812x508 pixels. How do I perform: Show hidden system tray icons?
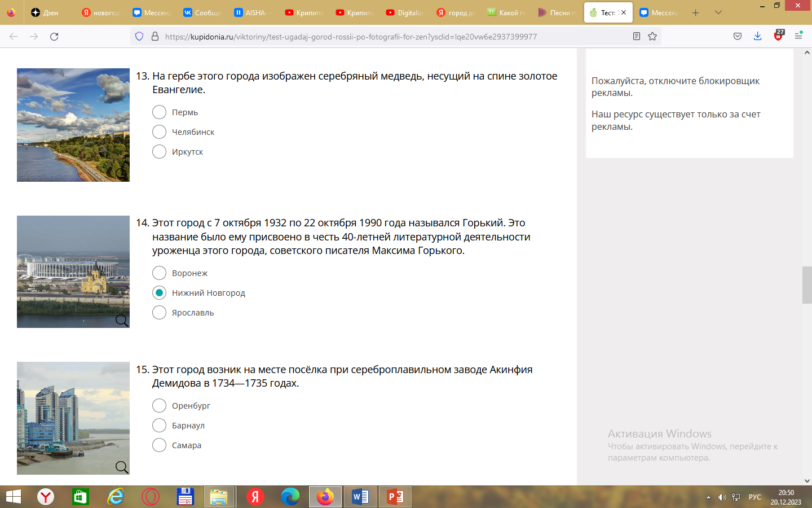click(708, 497)
